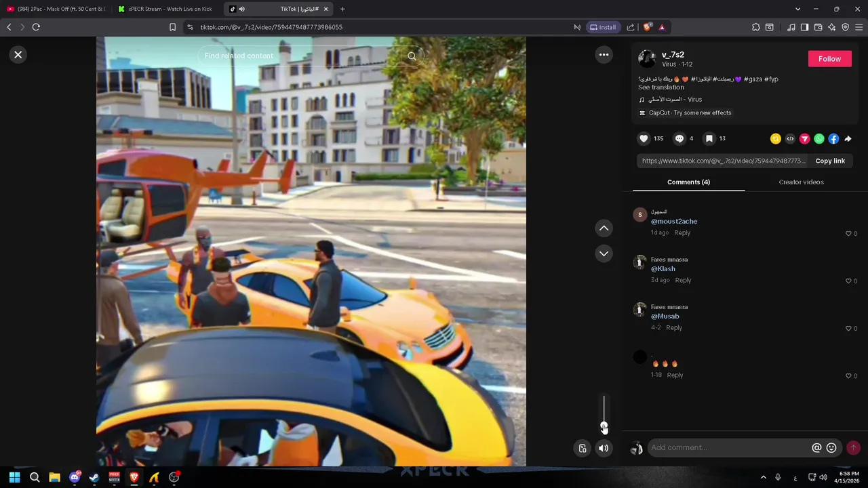Click the search magnifier in Find related content
The width and height of the screenshot is (868, 488).
(x=412, y=56)
